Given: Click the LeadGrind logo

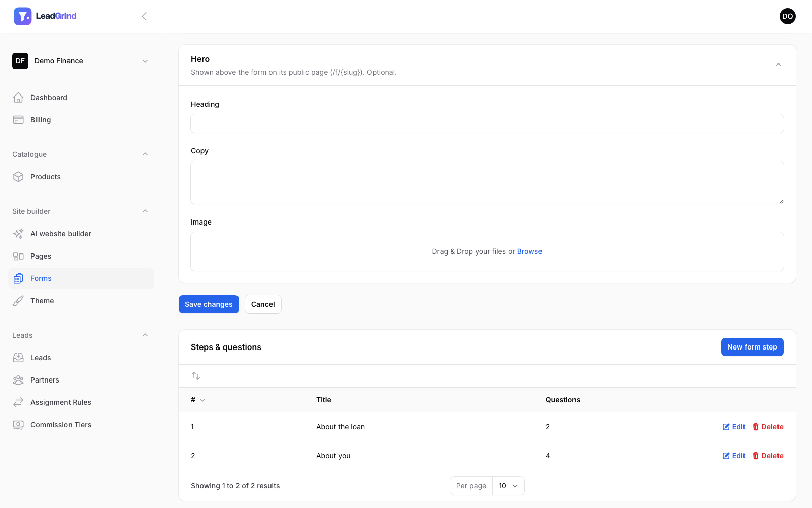Looking at the screenshot, I should [45, 16].
